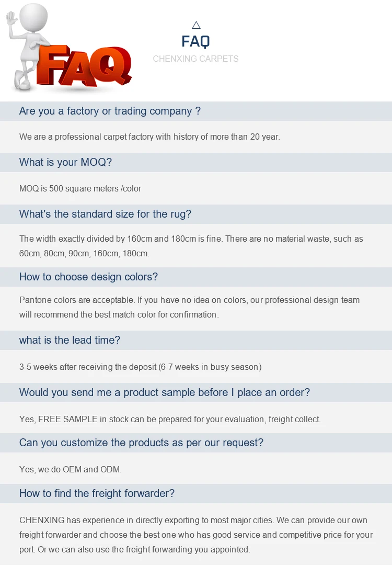Select the 'standard size for the rug' question header
392x577 pixels.
[x=106, y=214]
